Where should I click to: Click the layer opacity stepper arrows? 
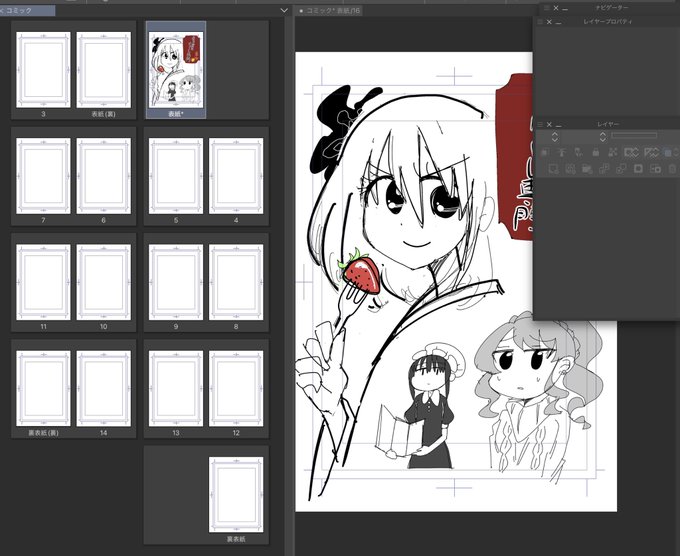click(x=603, y=137)
